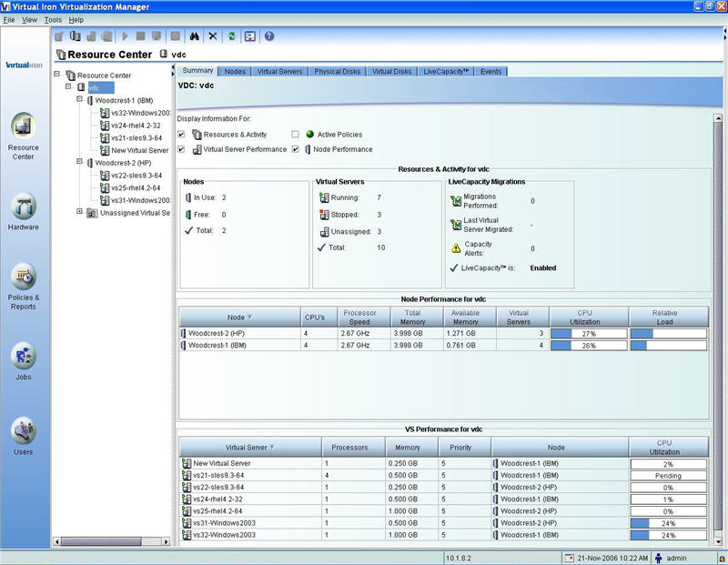Collapse the Resource Center tree root
This screenshot has width=728, height=565.
tap(57, 74)
